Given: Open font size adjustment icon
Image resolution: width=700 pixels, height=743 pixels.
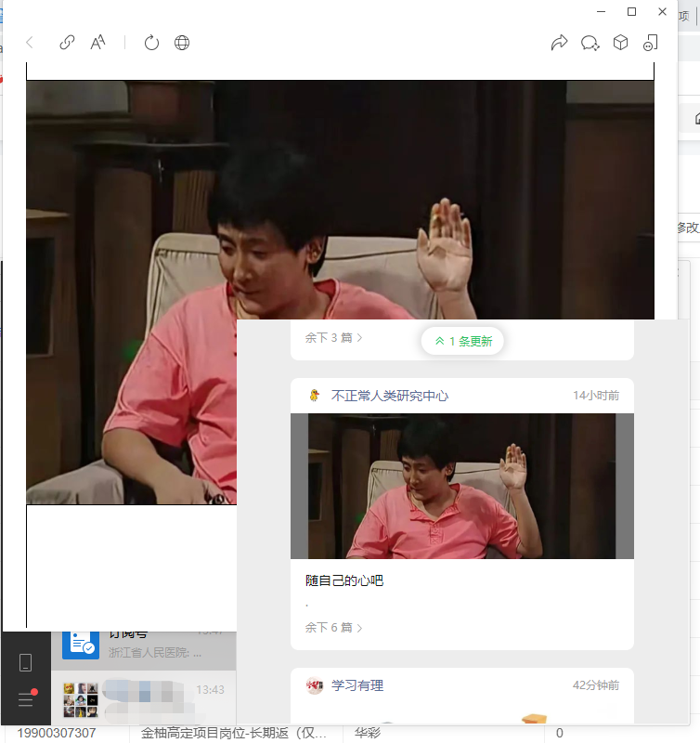Looking at the screenshot, I should [97, 43].
